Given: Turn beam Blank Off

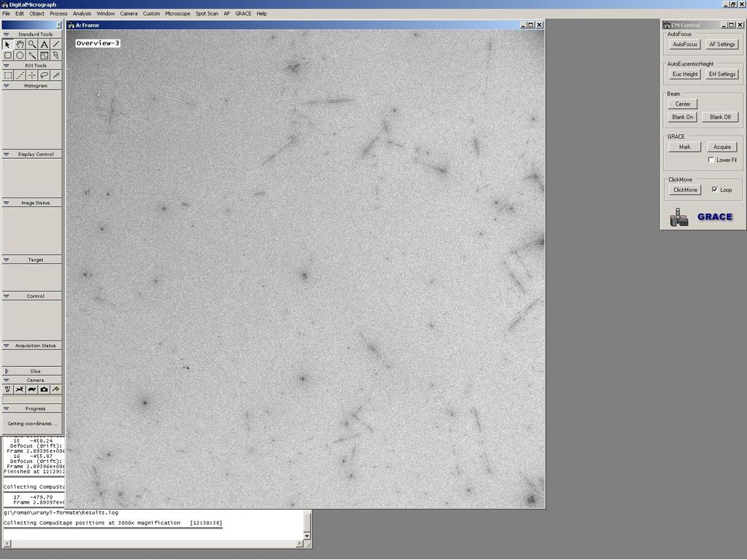Looking at the screenshot, I should [720, 117].
